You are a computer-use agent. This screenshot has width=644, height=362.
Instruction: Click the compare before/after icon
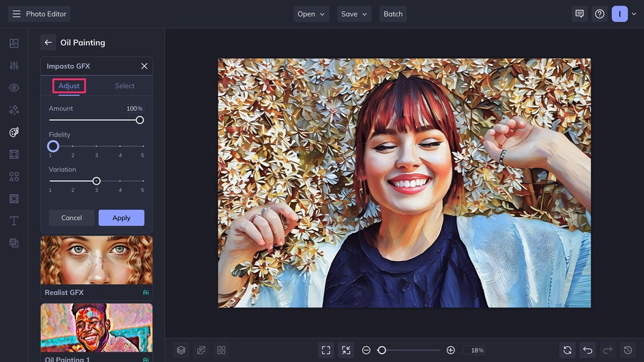201,350
